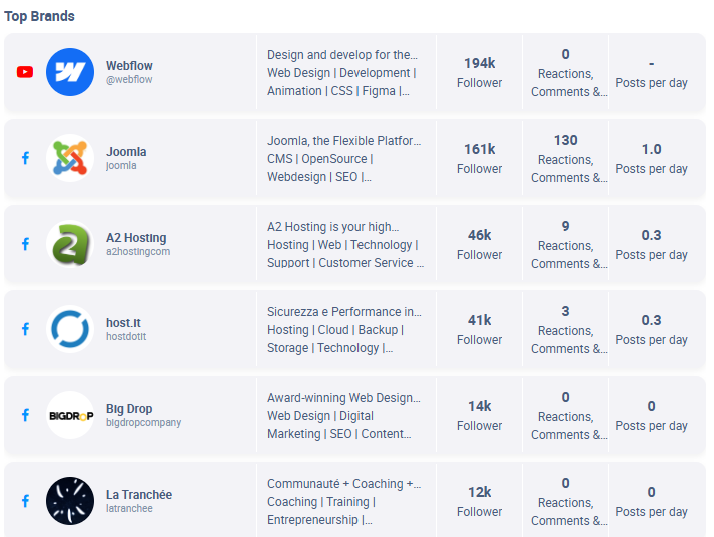Open the host.it circular logo
The width and height of the screenshot is (714, 537).
click(x=70, y=329)
